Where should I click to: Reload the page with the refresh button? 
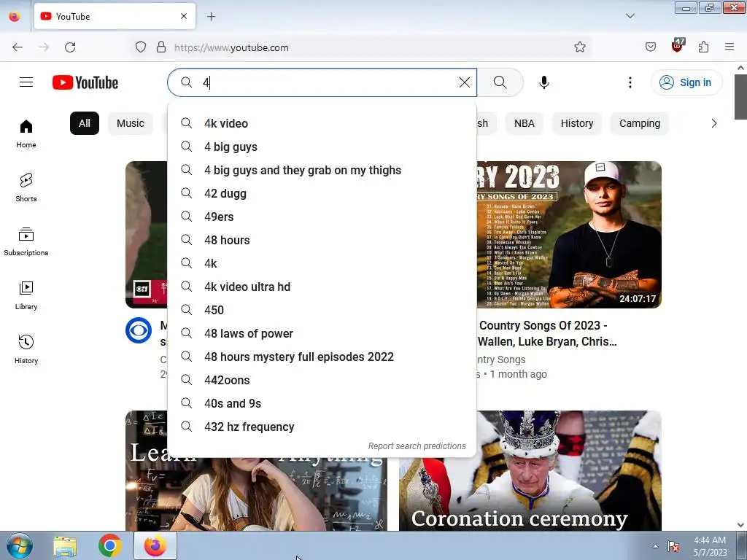(x=70, y=47)
